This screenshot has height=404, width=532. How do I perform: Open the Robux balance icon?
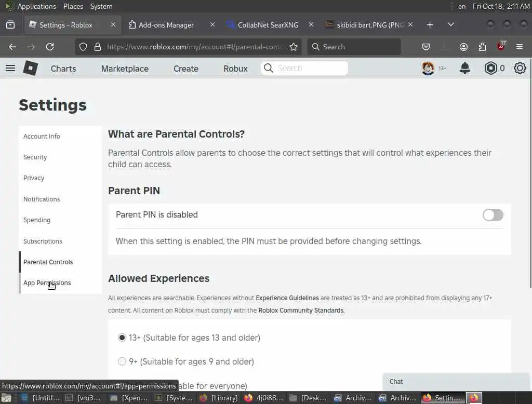pyautogui.click(x=490, y=68)
